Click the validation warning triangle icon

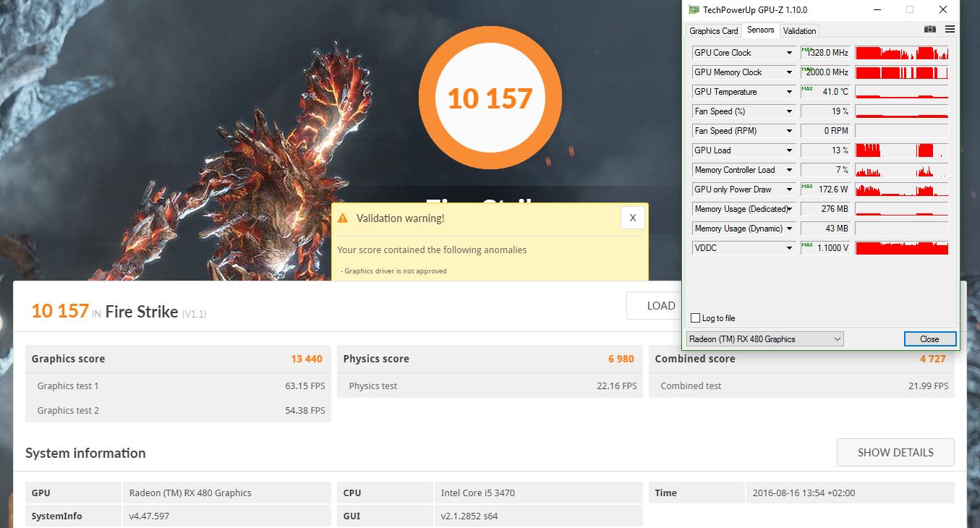(343, 218)
